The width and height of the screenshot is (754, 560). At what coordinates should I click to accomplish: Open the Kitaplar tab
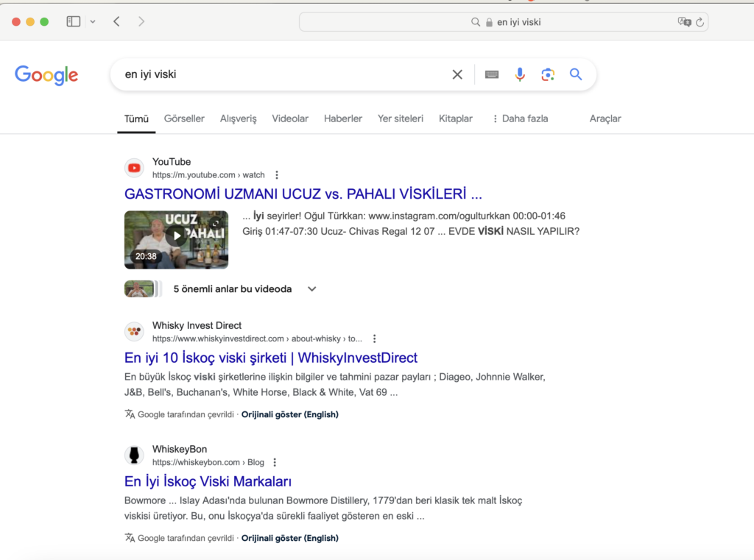point(455,118)
